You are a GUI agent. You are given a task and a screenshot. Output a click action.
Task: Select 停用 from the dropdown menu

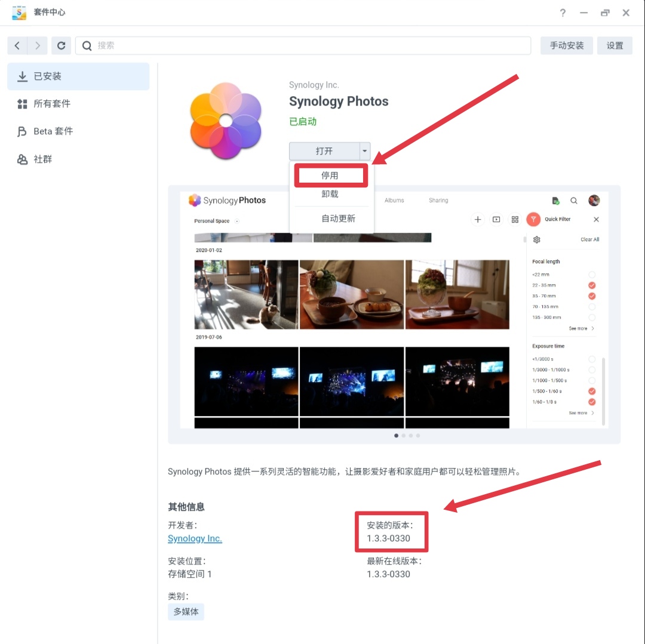(x=330, y=175)
